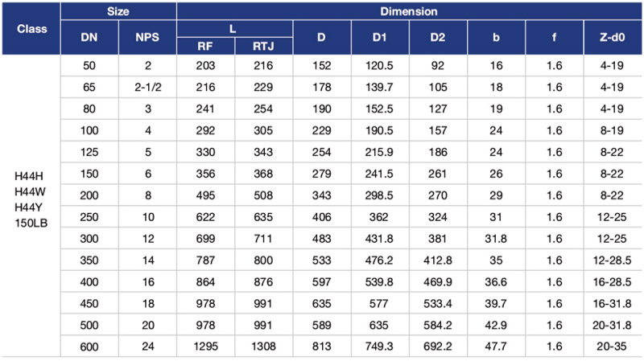Screen dimensions: 644x361
Task: Click the D2 column header
Action: pos(438,37)
